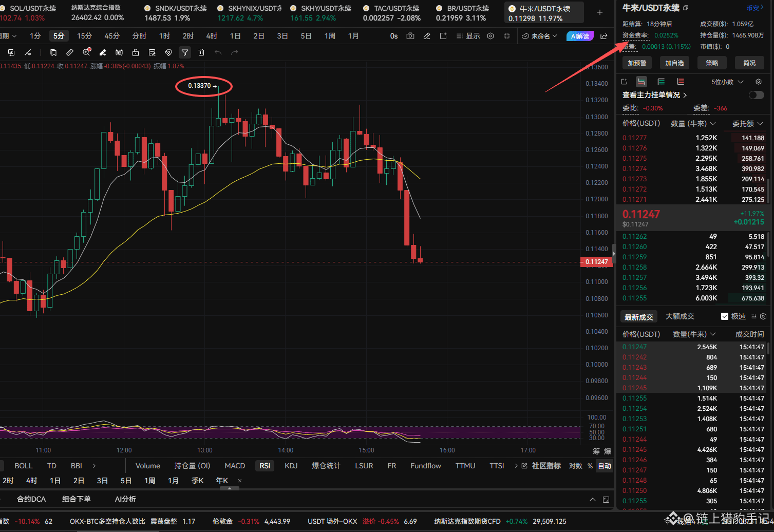Viewport: 774px width, 532px height.
Task: Maximize the bottom panel icon
Action: tap(606, 499)
